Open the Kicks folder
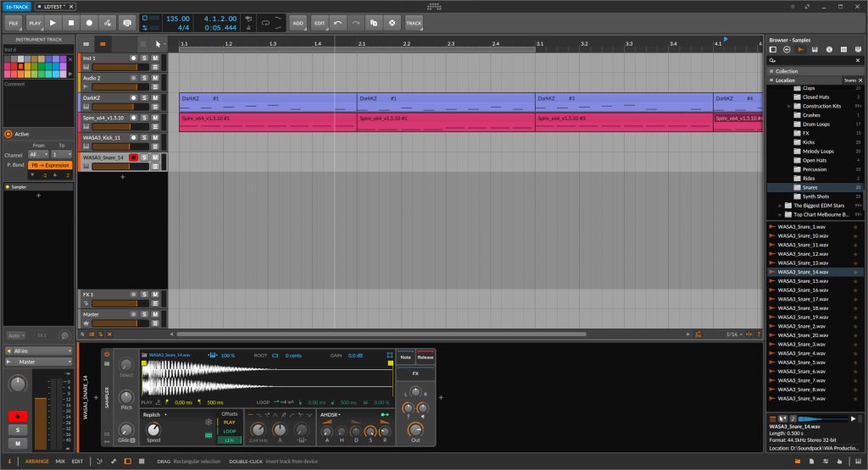The width and height of the screenshot is (868, 470). (x=808, y=142)
